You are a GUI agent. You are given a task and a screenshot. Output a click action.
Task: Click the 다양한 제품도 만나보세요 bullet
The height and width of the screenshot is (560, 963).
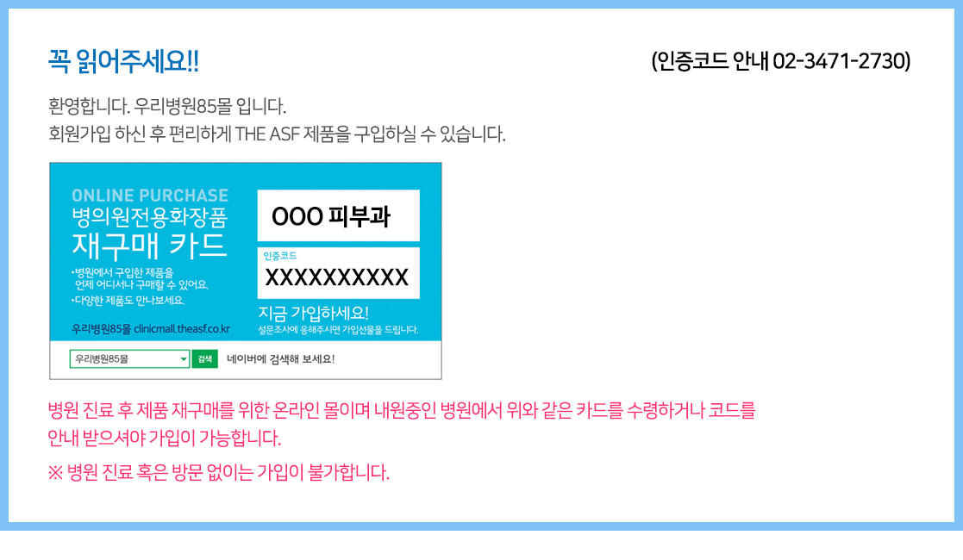tap(128, 301)
